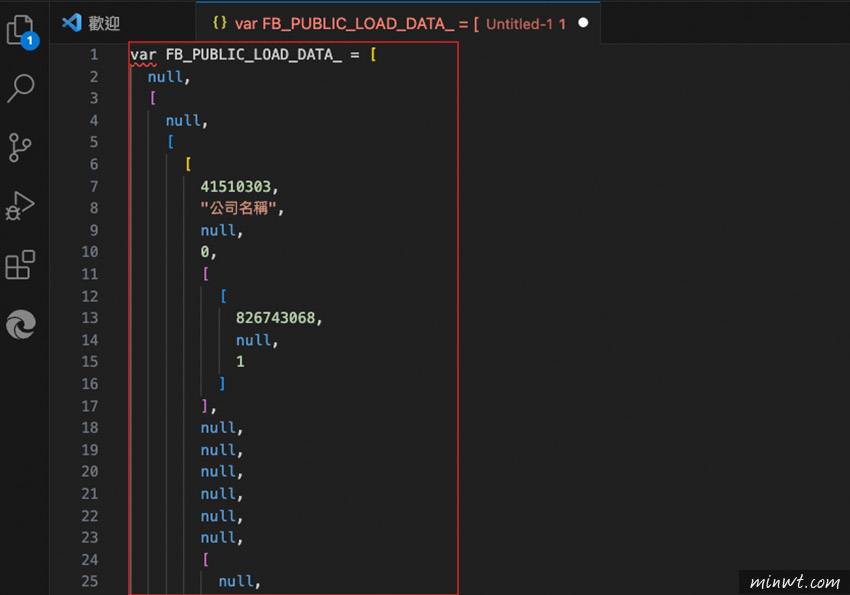
Task: Click line number 7 in the gutter
Action: (94, 186)
